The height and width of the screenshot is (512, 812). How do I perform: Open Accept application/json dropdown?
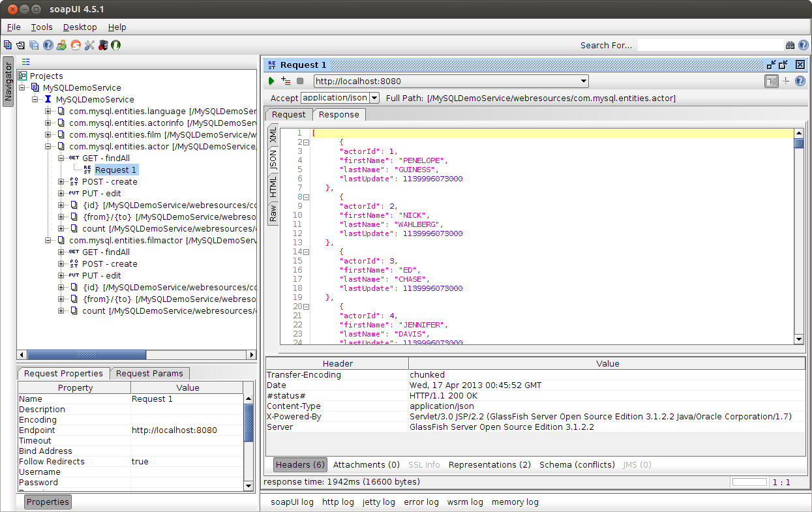pyautogui.click(x=374, y=98)
